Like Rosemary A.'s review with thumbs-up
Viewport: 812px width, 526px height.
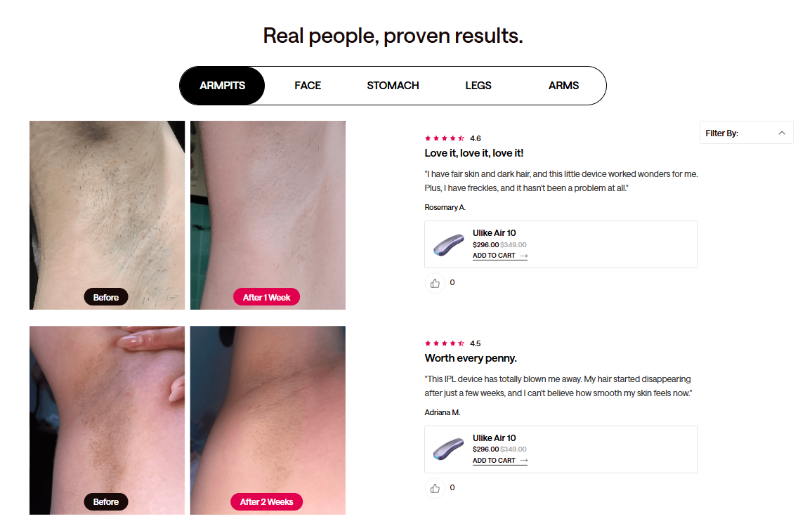[x=435, y=283]
